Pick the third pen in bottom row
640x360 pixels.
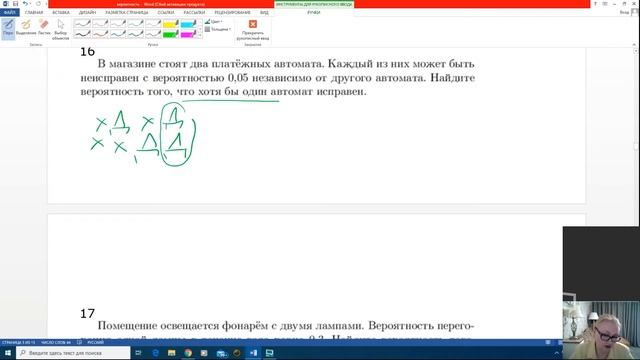[x=118, y=34]
